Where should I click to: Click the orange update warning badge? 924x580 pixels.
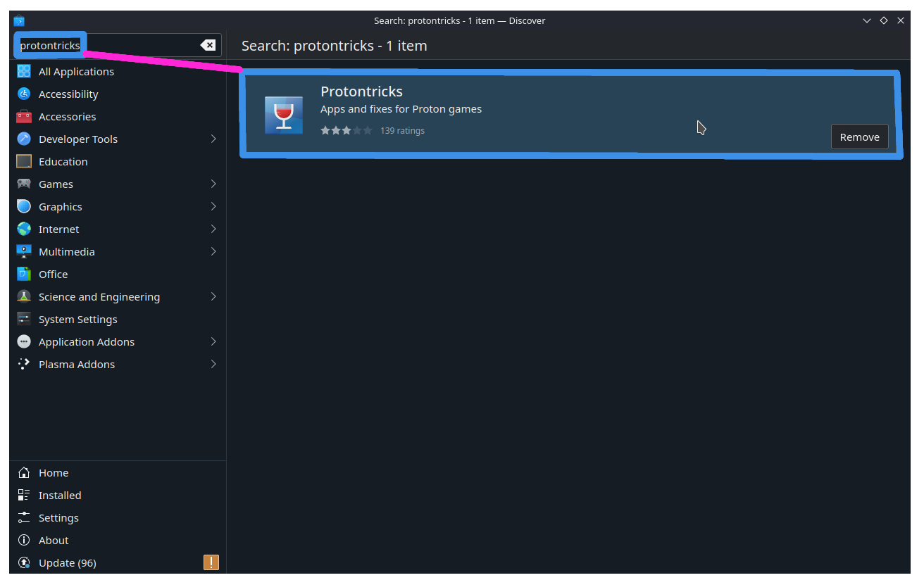pyautogui.click(x=211, y=562)
